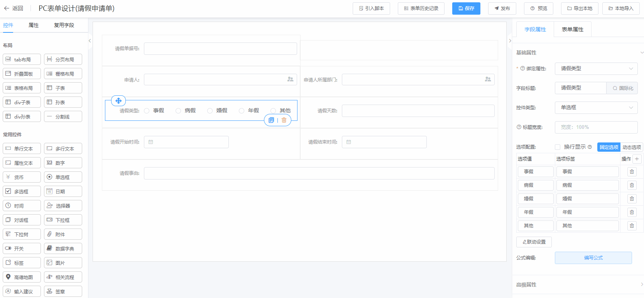Click the move handle on selected field
This screenshot has width=644, height=298.
[118, 101]
